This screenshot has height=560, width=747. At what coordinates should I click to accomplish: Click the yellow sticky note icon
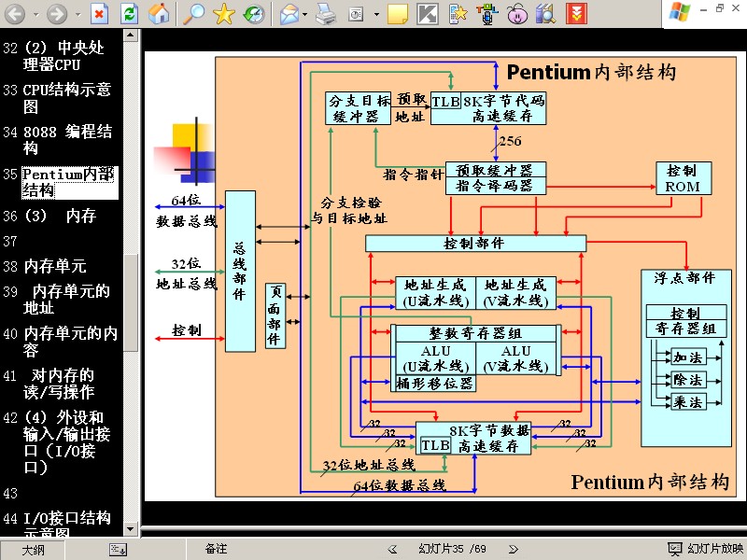point(398,14)
